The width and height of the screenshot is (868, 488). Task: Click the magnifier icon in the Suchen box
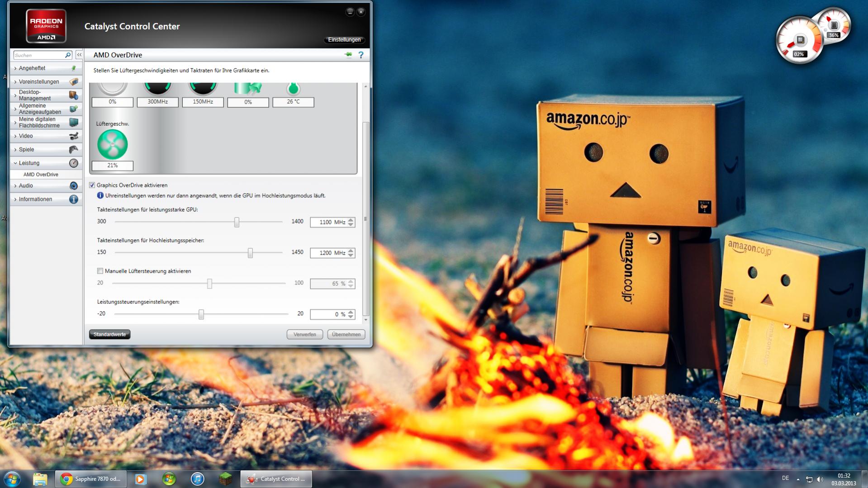coord(68,55)
